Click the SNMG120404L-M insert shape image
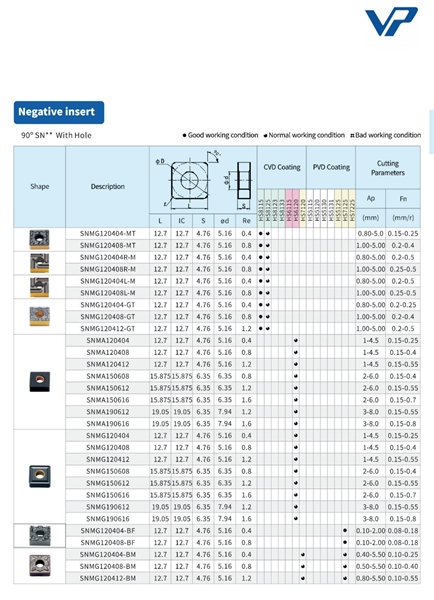Viewport: 434px width, 600px height. (x=39, y=287)
